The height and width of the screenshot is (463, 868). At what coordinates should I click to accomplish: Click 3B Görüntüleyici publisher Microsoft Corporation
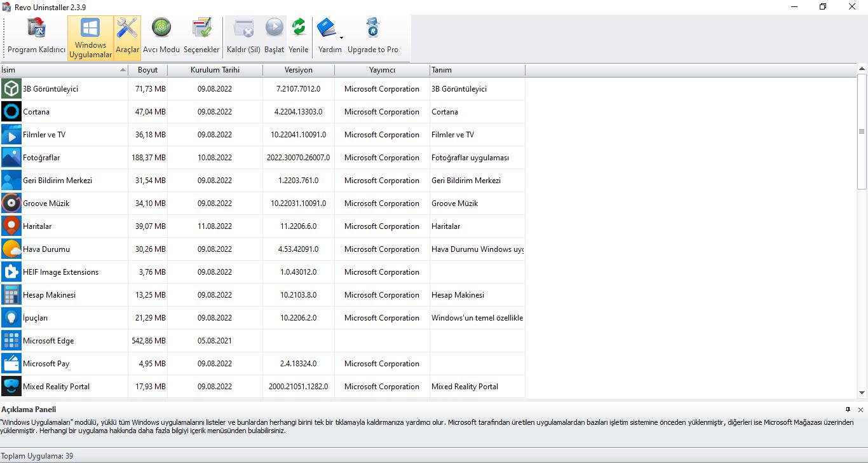tap(382, 89)
